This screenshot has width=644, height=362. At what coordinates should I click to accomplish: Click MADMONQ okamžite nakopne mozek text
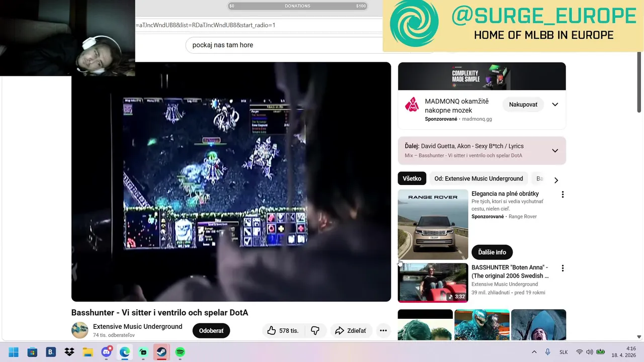(457, 106)
